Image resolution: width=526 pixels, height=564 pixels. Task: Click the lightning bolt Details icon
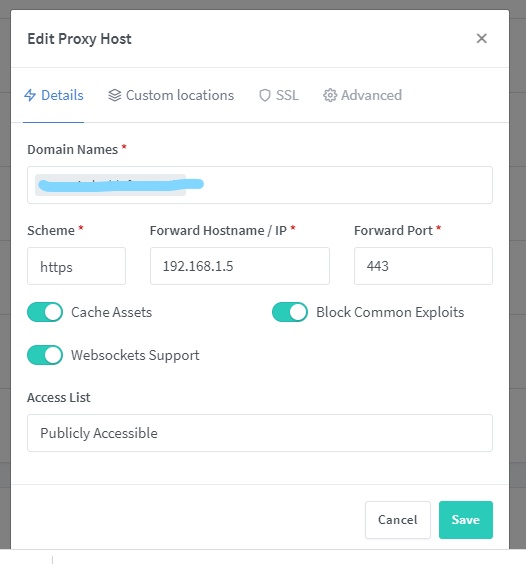[x=30, y=95]
